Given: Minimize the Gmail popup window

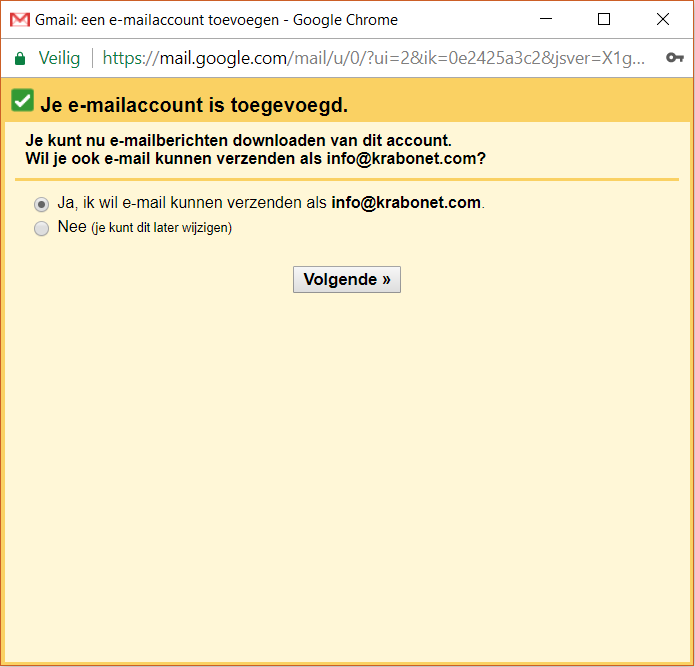Looking at the screenshot, I should point(545,19).
